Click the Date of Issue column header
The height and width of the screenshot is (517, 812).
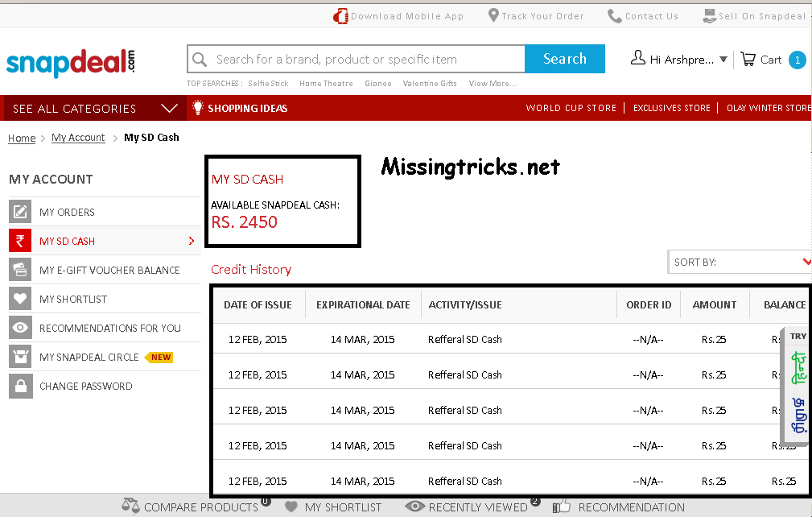258,304
